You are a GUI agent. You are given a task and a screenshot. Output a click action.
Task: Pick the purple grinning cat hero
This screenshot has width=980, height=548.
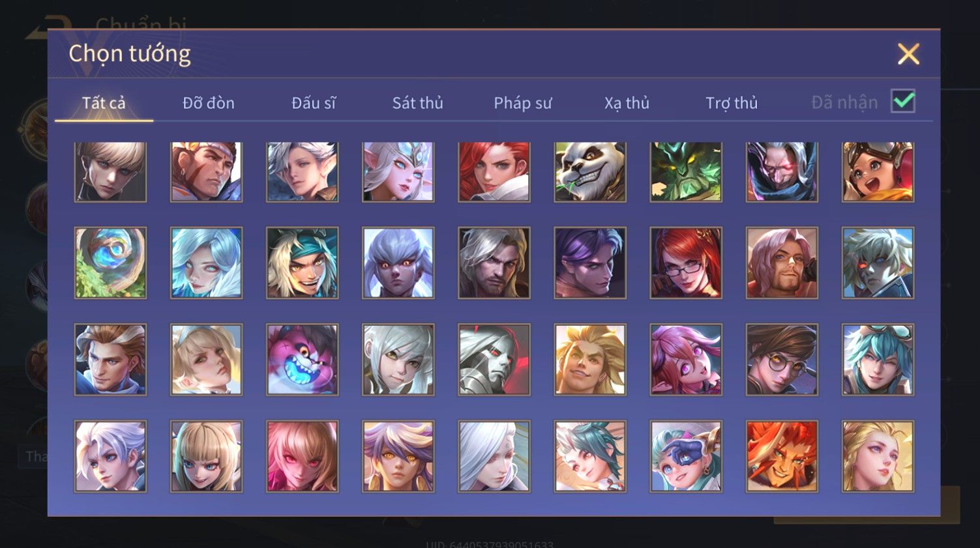pyautogui.click(x=303, y=360)
